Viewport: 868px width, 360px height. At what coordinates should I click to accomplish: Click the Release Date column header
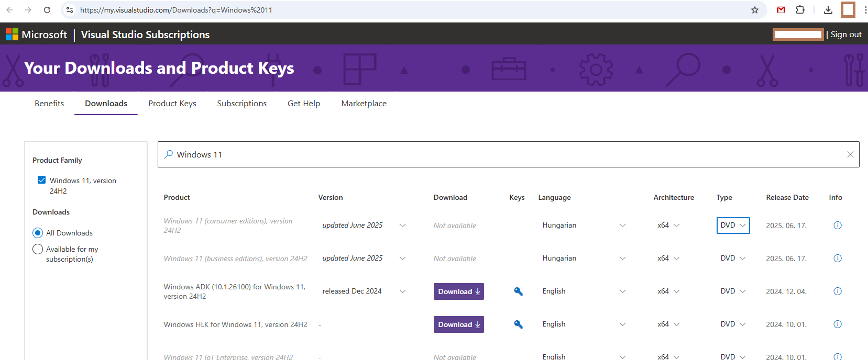pos(787,197)
